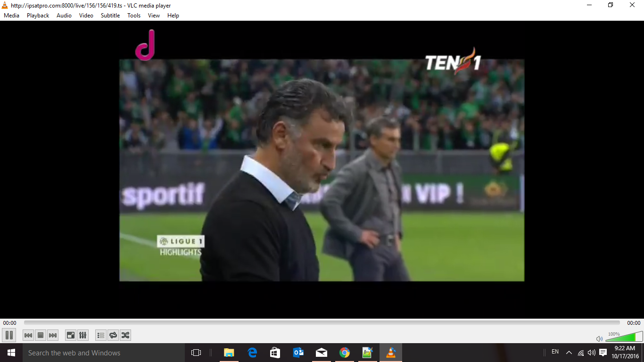Switch input language EN indicator
644x362 pixels.
pos(555,352)
